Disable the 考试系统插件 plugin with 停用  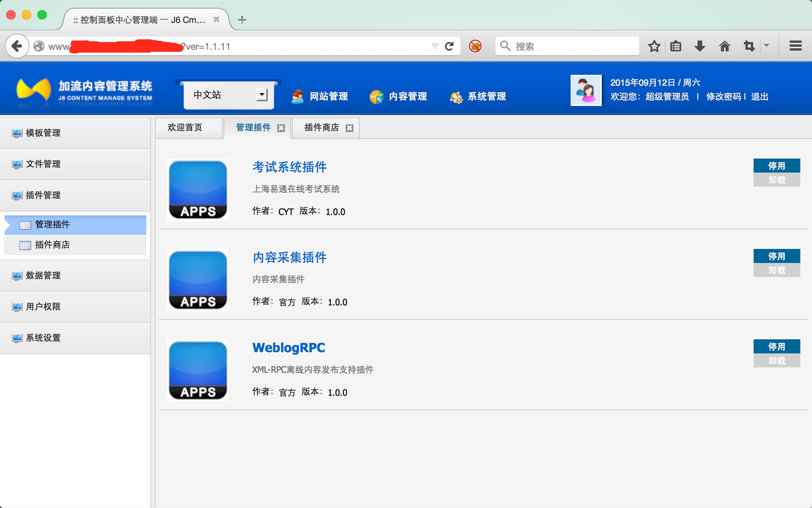coord(776,166)
